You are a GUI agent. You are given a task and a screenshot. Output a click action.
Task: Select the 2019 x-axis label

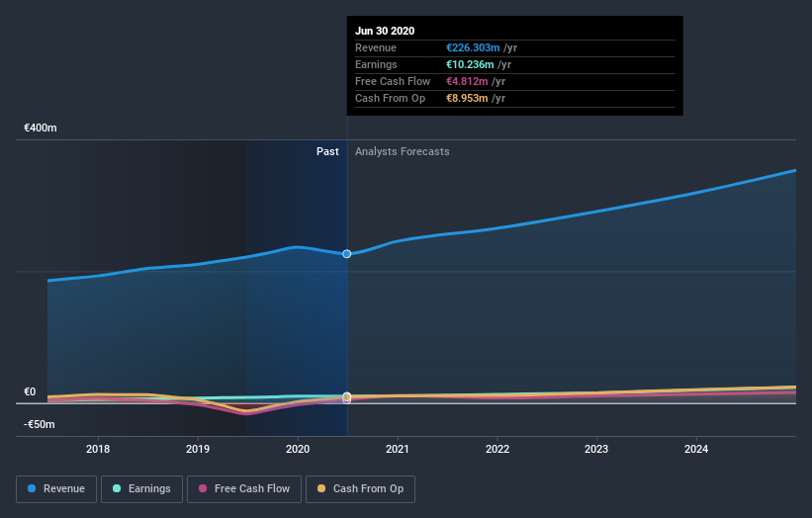(198, 449)
